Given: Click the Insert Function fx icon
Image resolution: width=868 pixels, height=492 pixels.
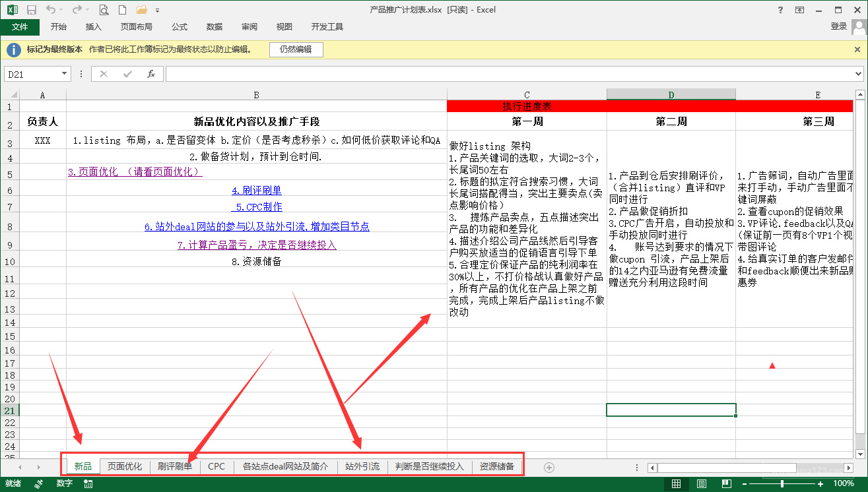Looking at the screenshot, I should 151,74.
